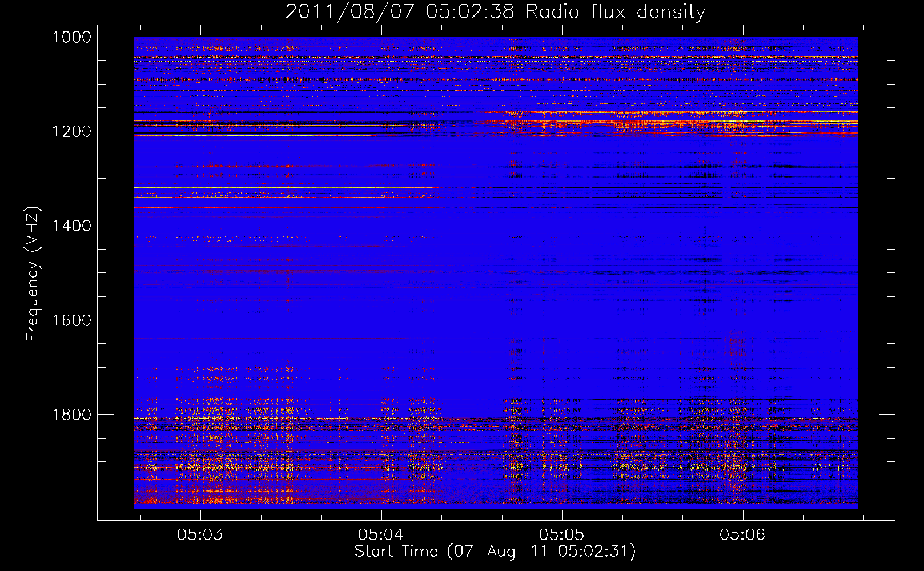Click the 1600 frequency tick label
Image resolution: width=924 pixels, height=571 pixels.
(x=72, y=320)
